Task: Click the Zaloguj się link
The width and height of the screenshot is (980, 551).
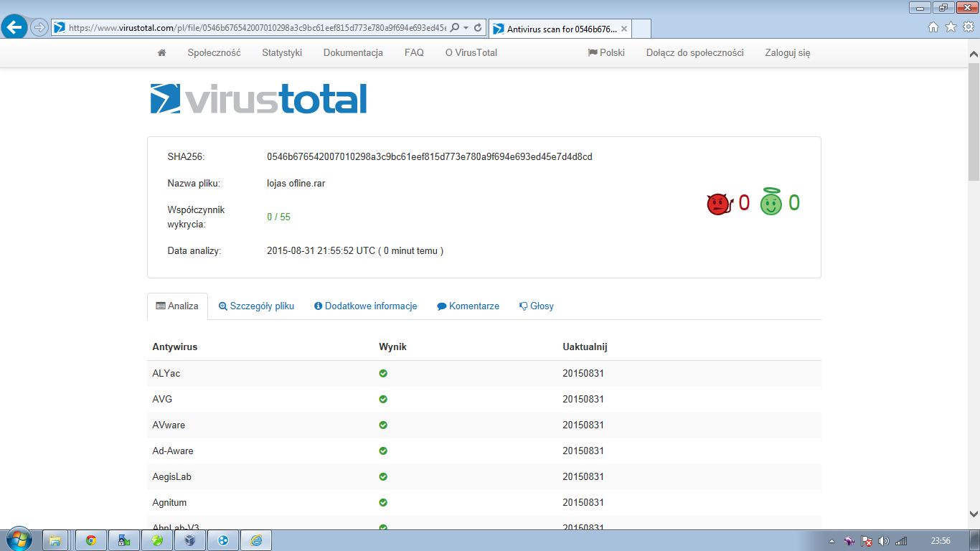Action: pos(787,52)
